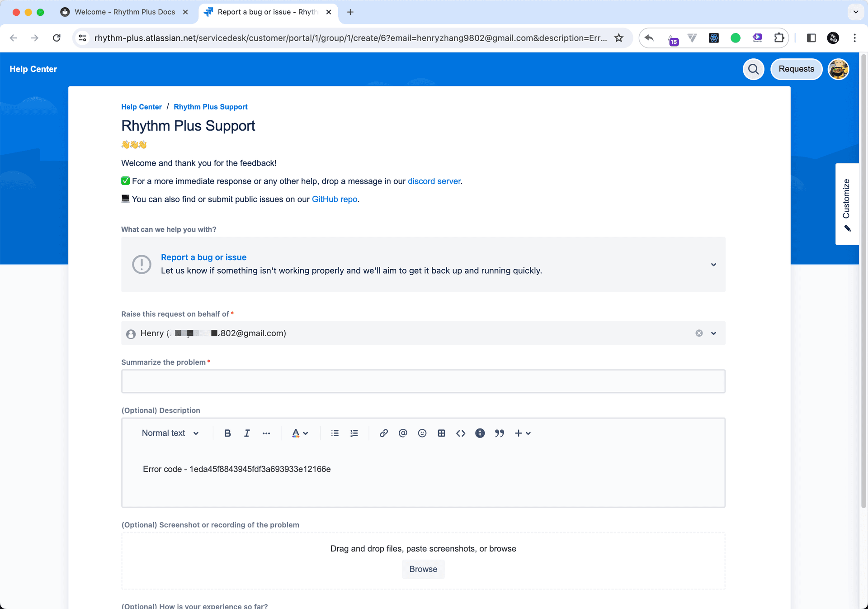This screenshot has width=868, height=609.
Task: Open Chrome profile avatar
Action: coord(833,38)
